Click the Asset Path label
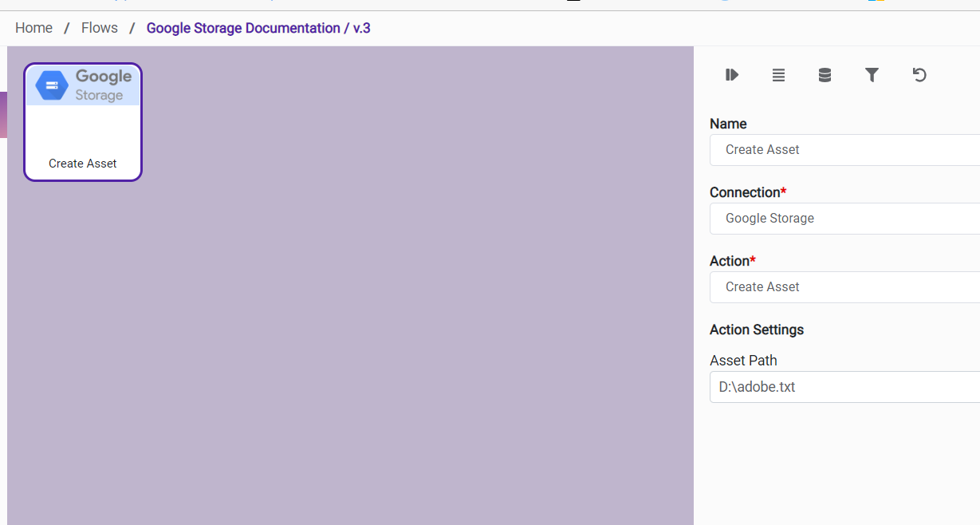Image resolution: width=980 pixels, height=525 pixels. point(743,361)
